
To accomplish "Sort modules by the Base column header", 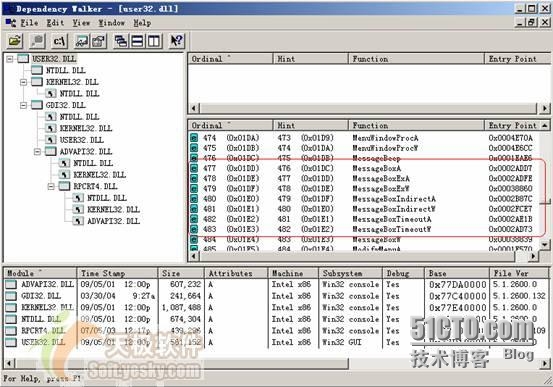I will [x=457, y=273].
